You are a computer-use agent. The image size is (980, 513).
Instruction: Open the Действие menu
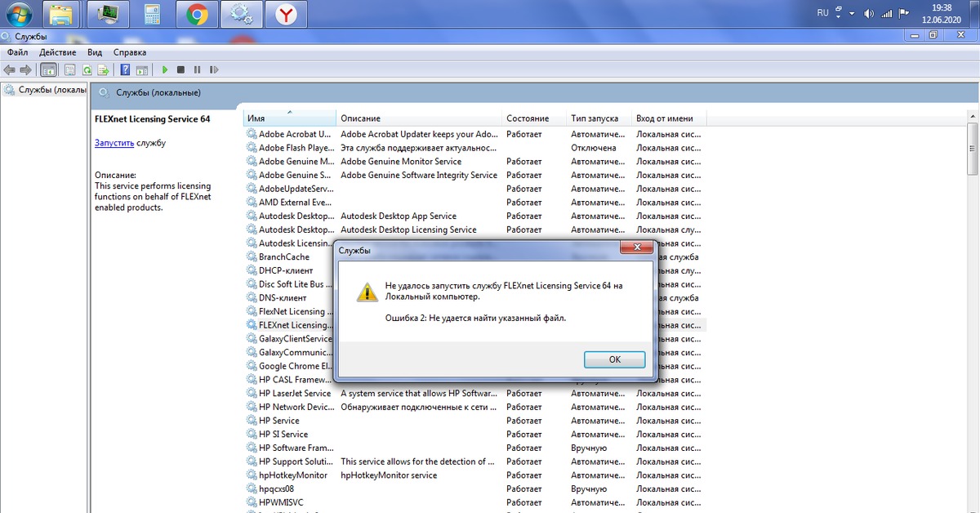point(57,52)
